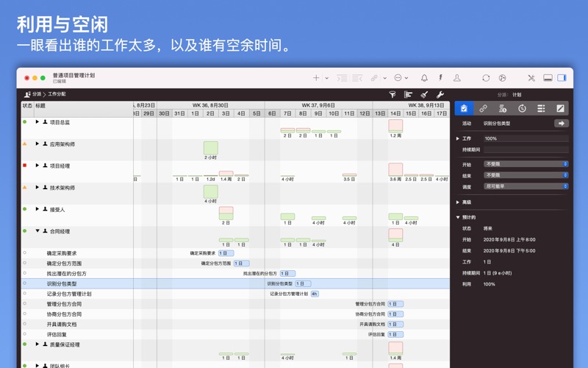Open the clock percent inspector tab

522,108
